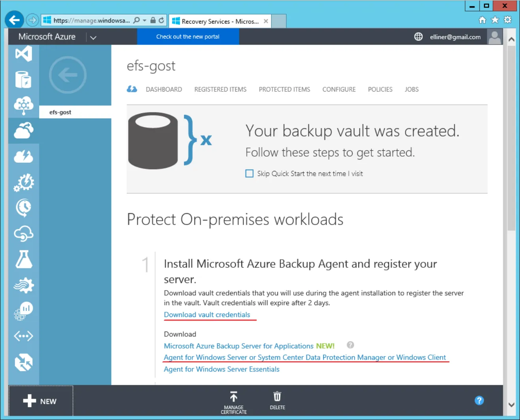Select the Recovery Services cloud icon in the sidebar
This screenshot has width=520, height=420.
pyautogui.click(x=24, y=131)
